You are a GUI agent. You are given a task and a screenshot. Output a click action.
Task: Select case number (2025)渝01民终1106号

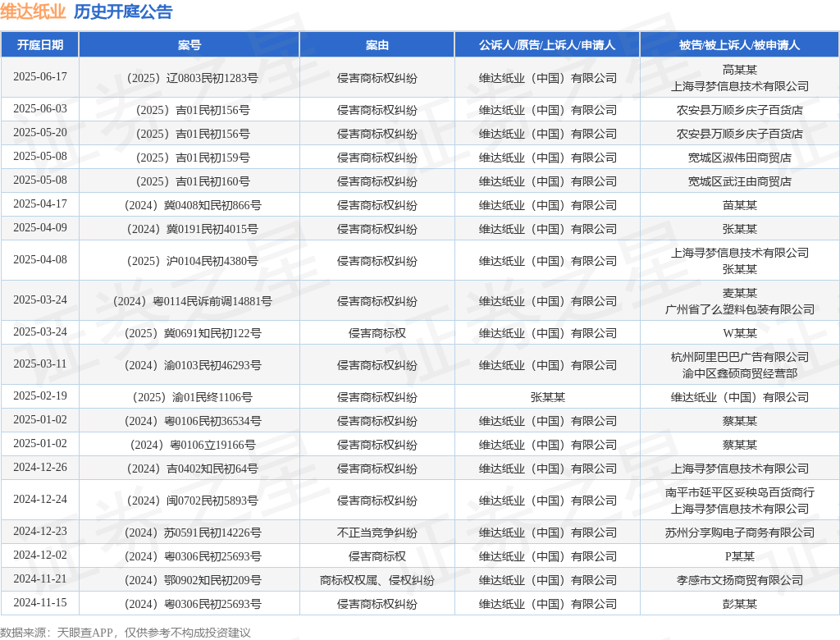(x=192, y=397)
